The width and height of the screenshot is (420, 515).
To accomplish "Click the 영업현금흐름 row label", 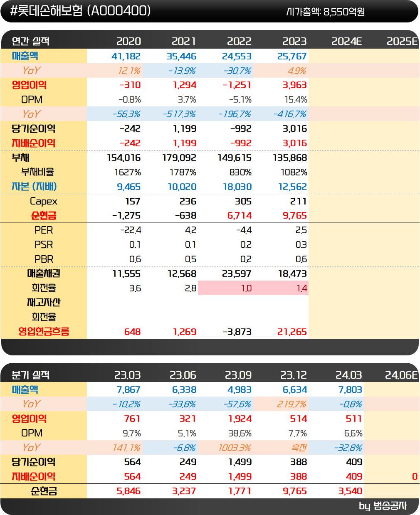I will pyautogui.click(x=44, y=331).
